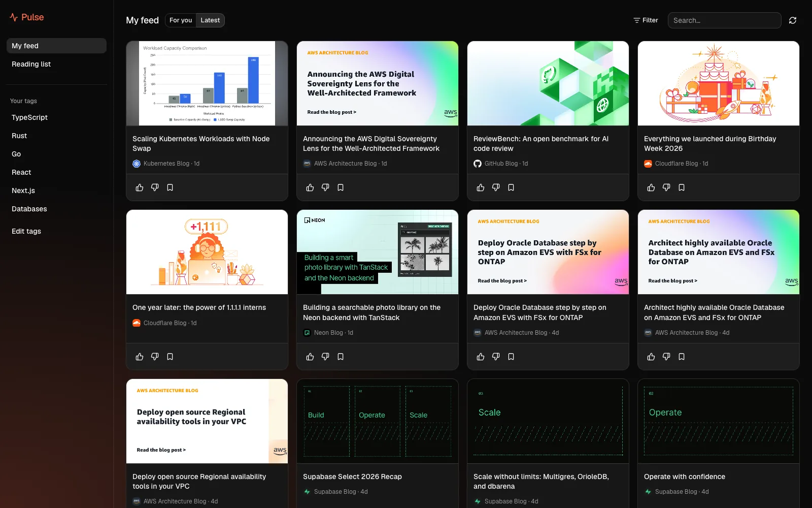Refresh the feed with the reload icon
Screen dimensions: 812x508
pyautogui.click(x=793, y=20)
